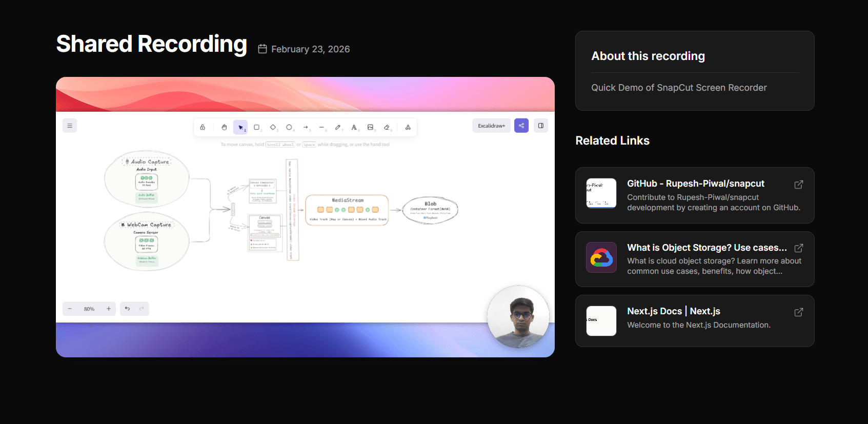Select the Rectangle shape tool
The width and height of the screenshot is (868, 424).
(x=257, y=127)
